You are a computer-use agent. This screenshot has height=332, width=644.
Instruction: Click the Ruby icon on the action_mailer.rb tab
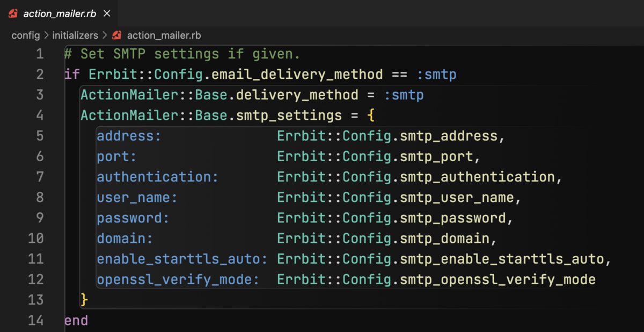(x=13, y=13)
